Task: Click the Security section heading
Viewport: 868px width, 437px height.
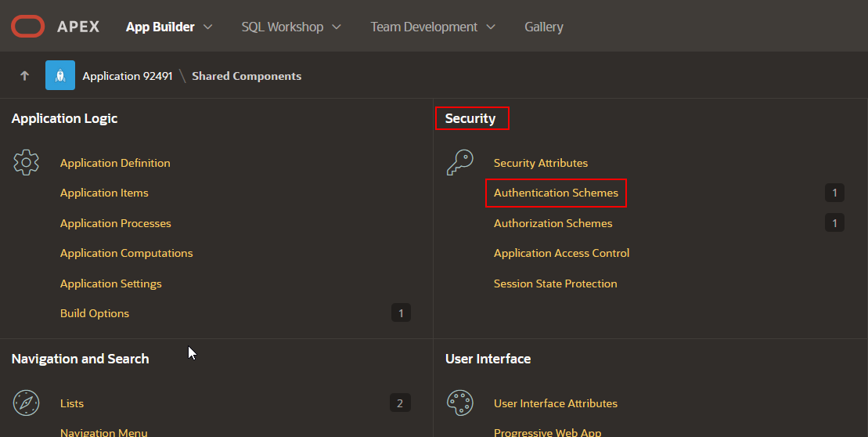Action: click(470, 118)
